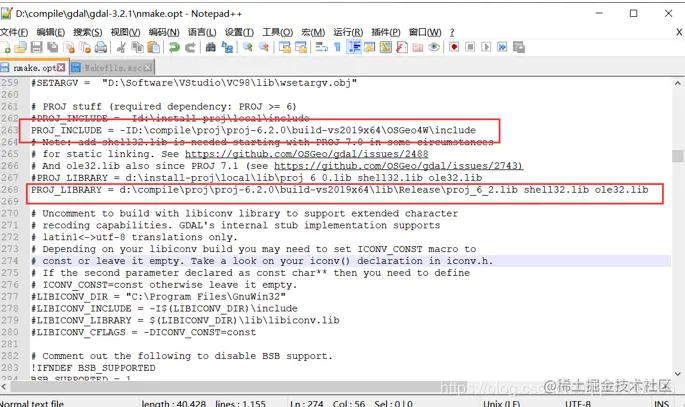Screen dimensions: 685x407
Task: Close the Makefile.msc tab
Action: [x=148, y=68]
